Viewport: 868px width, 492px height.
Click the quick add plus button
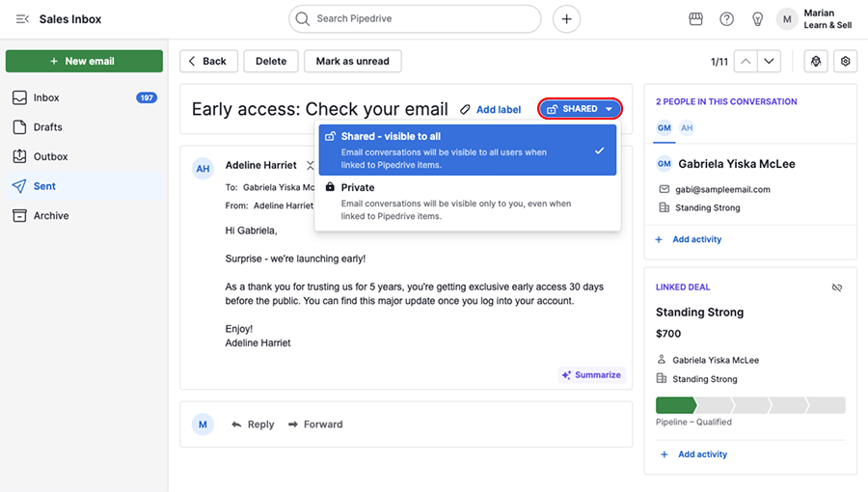[x=566, y=18]
